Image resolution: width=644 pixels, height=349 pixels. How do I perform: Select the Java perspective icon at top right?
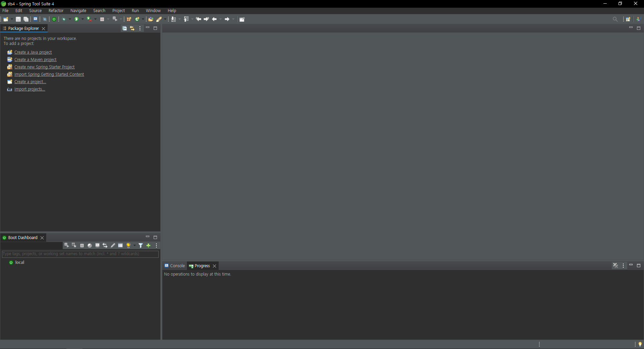(638, 19)
